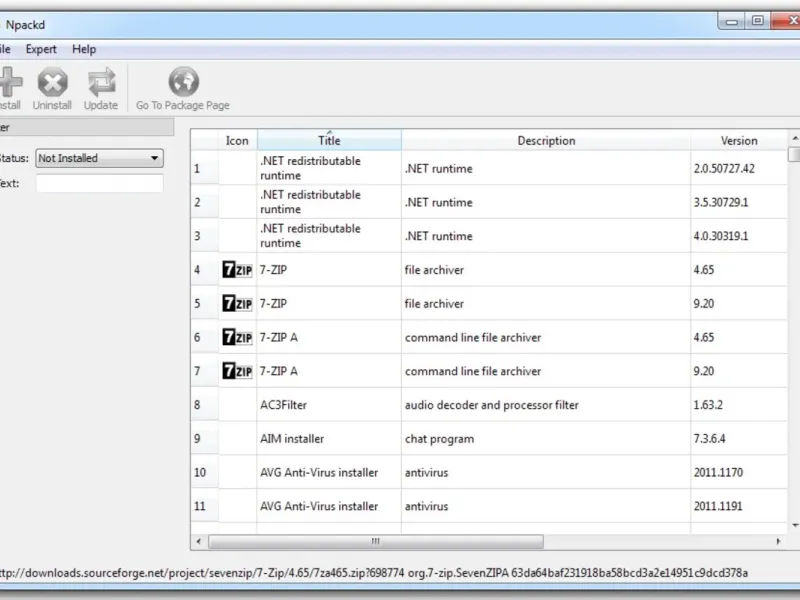Select row header number 10
This screenshot has height=600, width=800.
pos(205,472)
